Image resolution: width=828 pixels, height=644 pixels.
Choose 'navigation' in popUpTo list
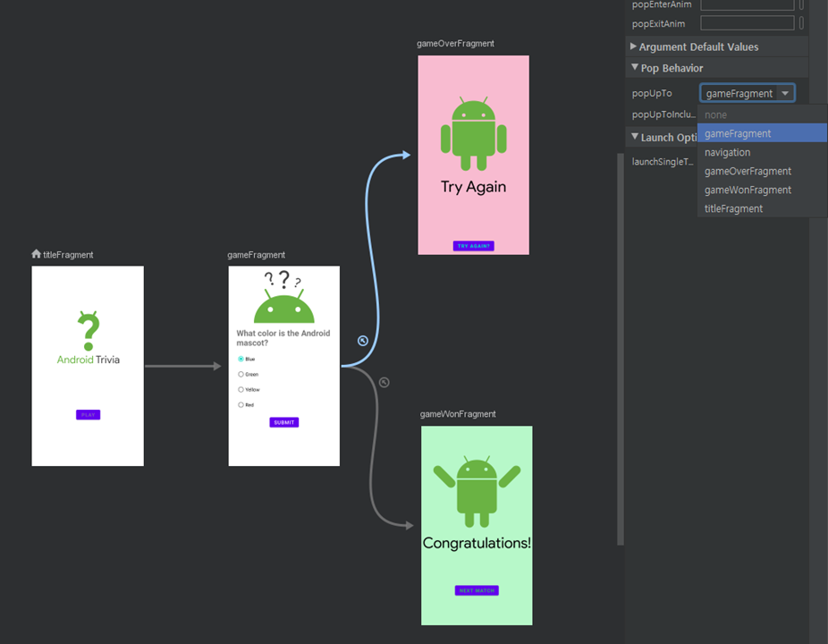point(762,152)
